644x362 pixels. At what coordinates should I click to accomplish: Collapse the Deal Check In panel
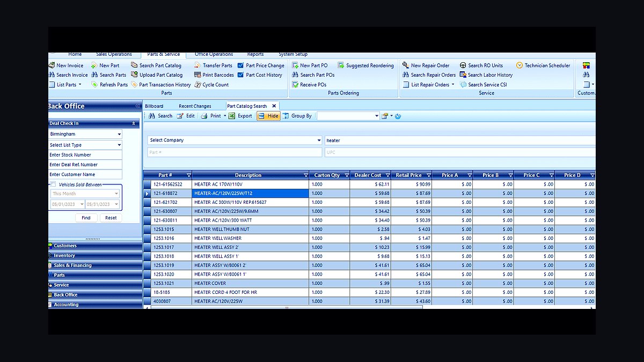(134, 123)
